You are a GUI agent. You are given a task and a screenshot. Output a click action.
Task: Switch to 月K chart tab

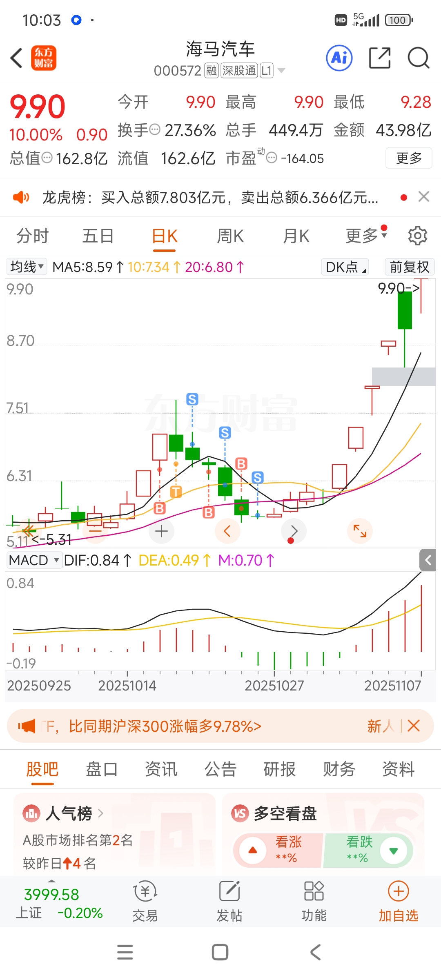tap(296, 236)
